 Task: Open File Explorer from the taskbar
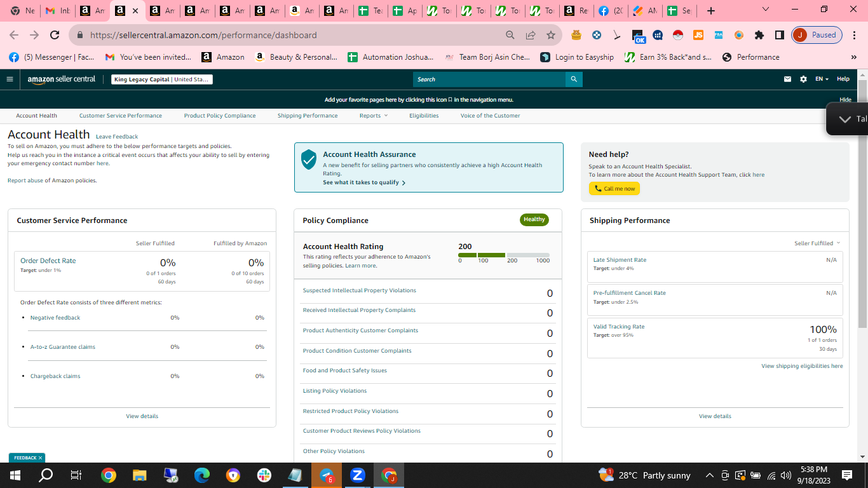point(140,475)
